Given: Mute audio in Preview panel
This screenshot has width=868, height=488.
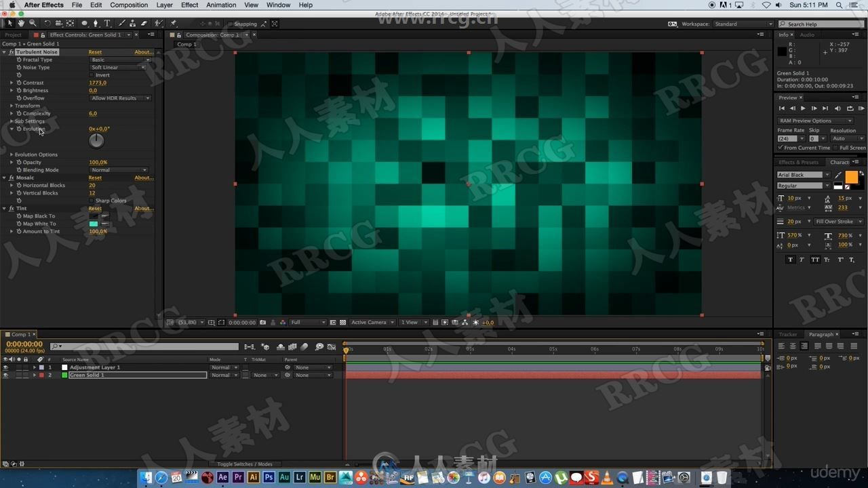Looking at the screenshot, I should tap(837, 108).
